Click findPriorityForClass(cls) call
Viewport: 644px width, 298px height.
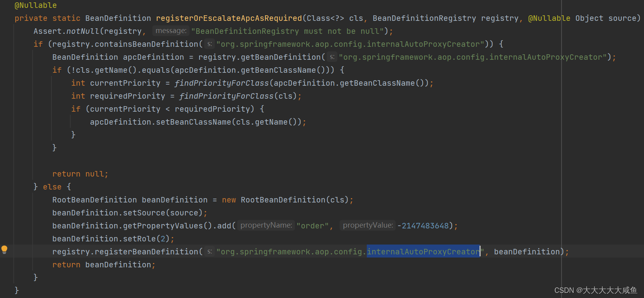point(238,96)
